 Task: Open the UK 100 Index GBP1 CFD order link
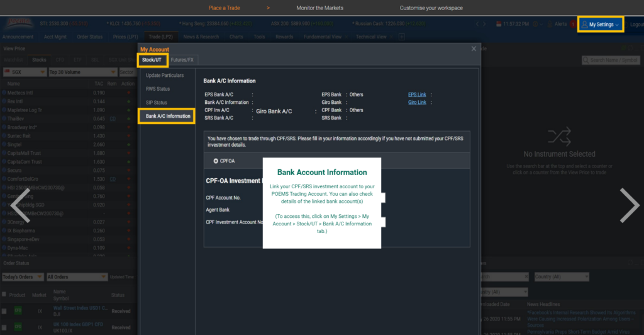pyautogui.click(x=78, y=324)
